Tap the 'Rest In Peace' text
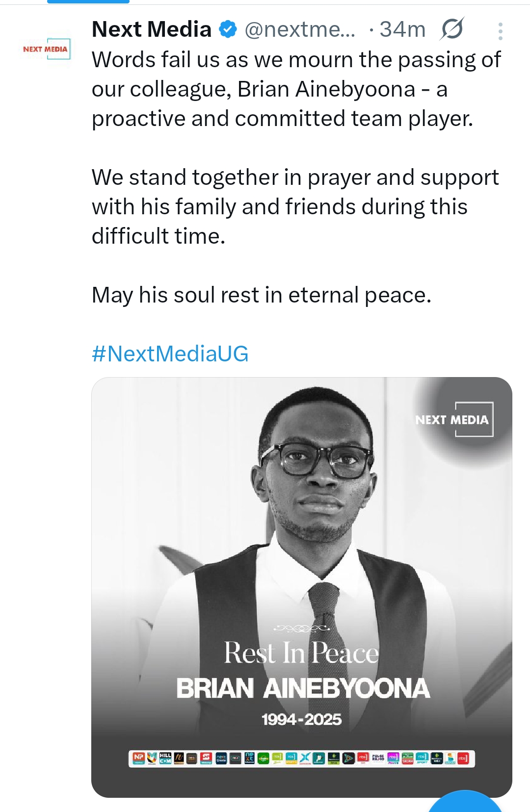 point(301,653)
